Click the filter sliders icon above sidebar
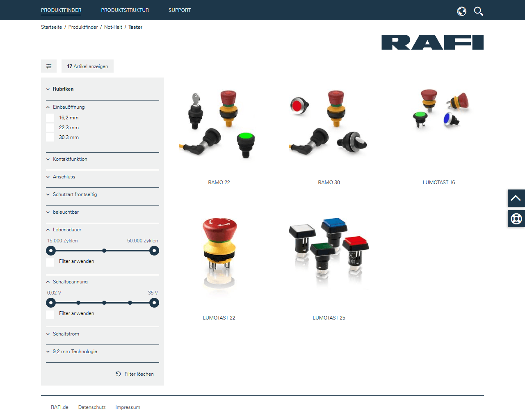The width and height of the screenshot is (525, 420). (x=49, y=66)
